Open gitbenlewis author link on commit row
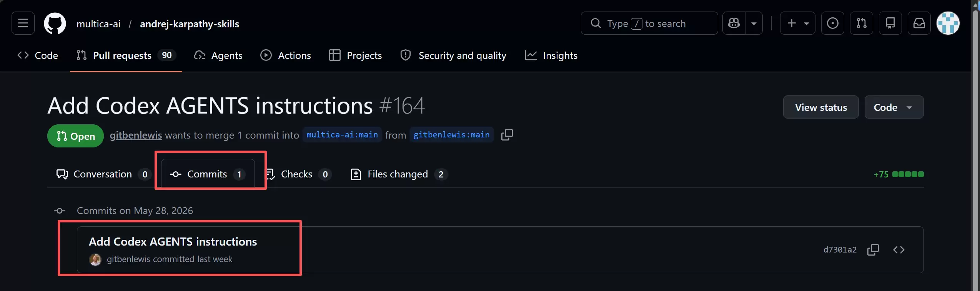980x291 pixels. click(x=128, y=259)
